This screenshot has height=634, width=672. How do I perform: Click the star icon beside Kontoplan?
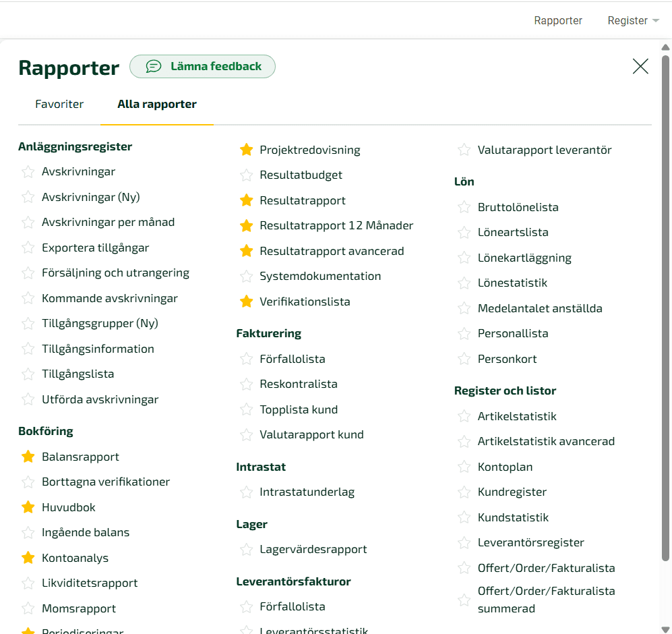464,466
